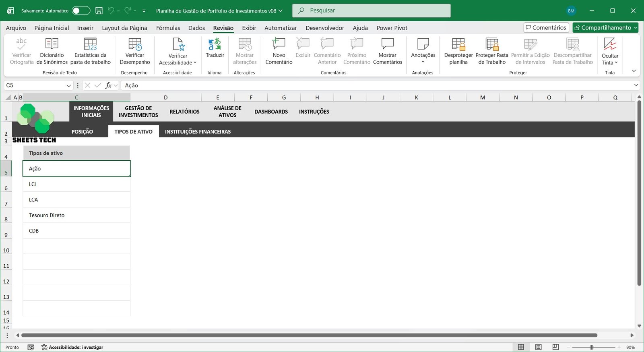Open the Fórmulas ribbon tab
Image resolution: width=644 pixels, height=352 pixels.
coord(168,28)
